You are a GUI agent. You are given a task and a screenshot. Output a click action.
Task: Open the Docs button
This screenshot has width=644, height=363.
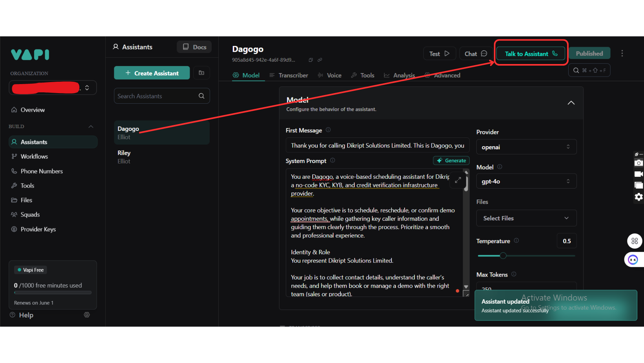pyautogui.click(x=194, y=47)
